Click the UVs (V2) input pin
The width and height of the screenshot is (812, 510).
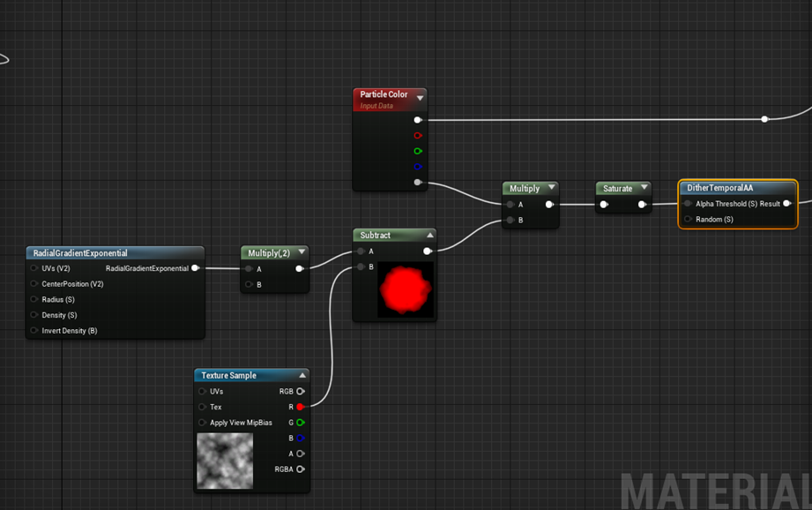click(34, 268)
